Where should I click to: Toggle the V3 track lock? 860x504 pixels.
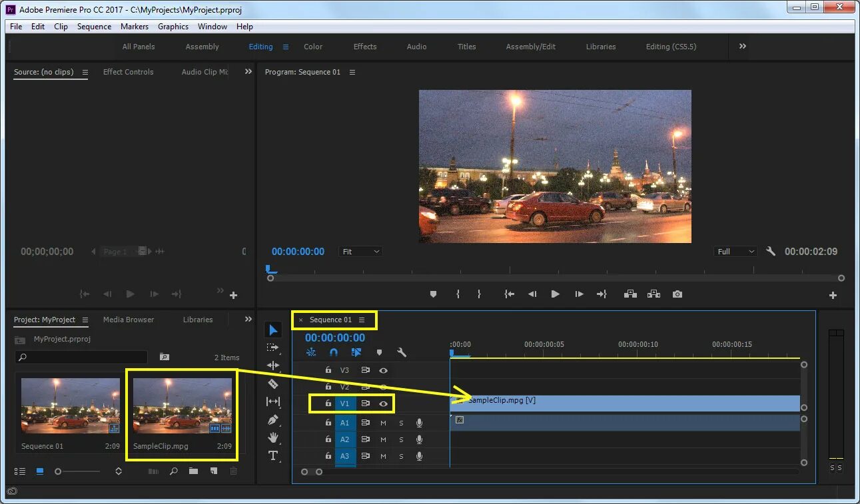[328, 370]
